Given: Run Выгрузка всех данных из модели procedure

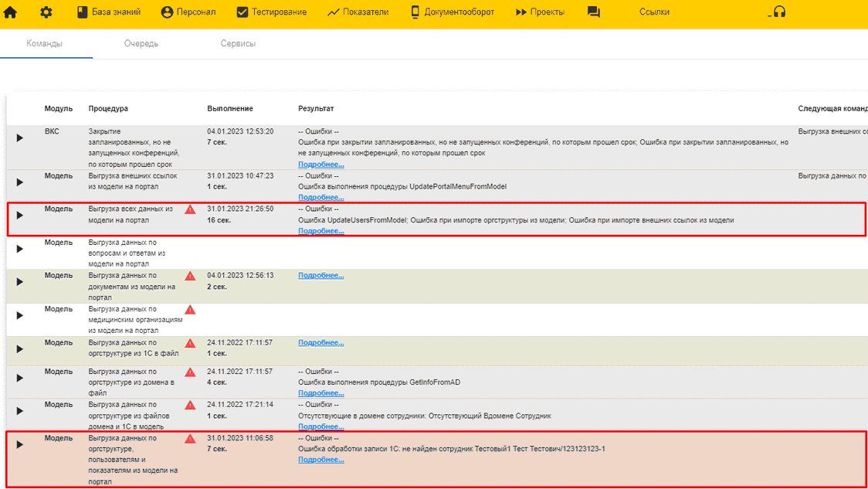Looking at the screenshot, I should 20,216.
